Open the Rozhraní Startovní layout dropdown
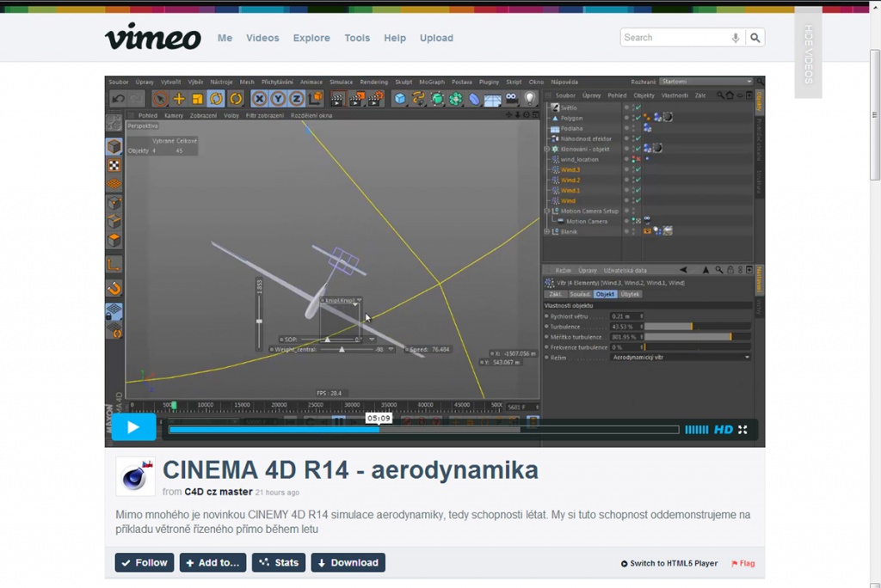 tap(705, 82)
